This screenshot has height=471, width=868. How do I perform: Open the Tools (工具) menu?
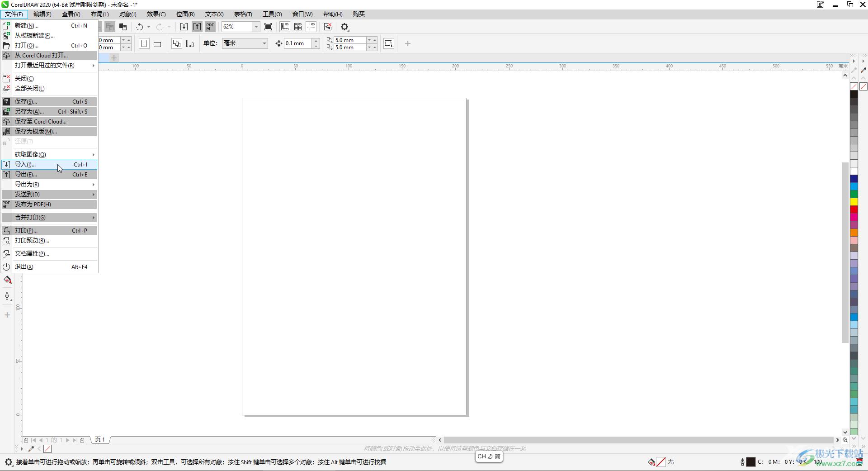[x=272, y=14]
